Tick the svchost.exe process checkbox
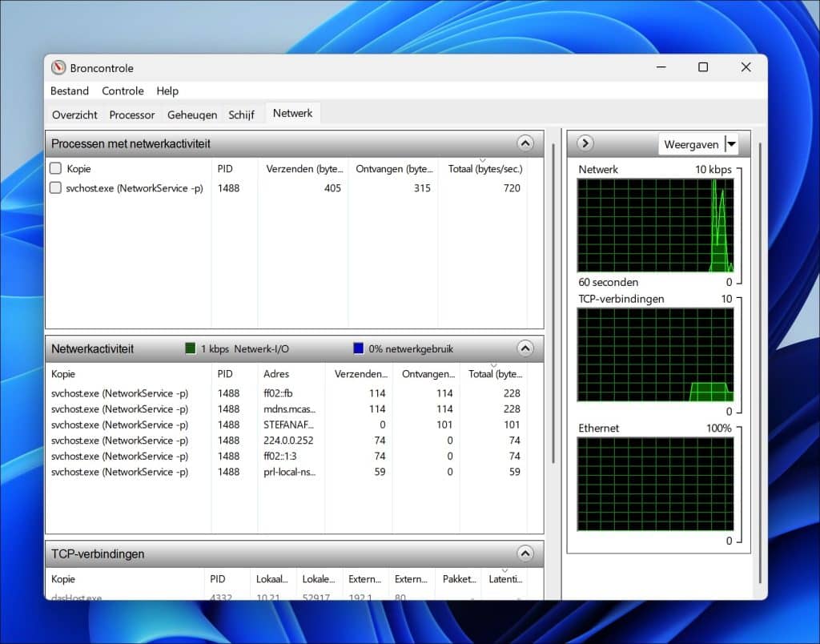The image size is (820, 644). click(55, 188)
